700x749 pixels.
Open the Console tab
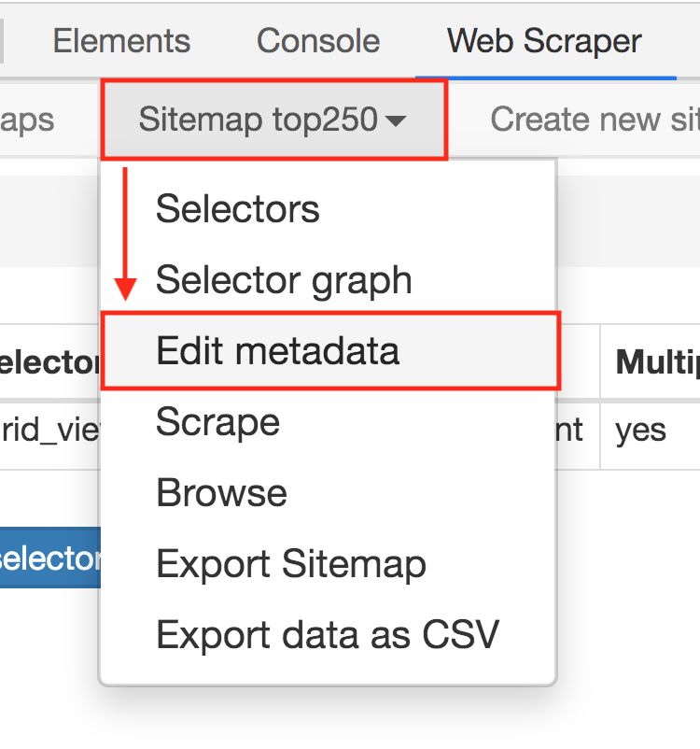(318, 41)
